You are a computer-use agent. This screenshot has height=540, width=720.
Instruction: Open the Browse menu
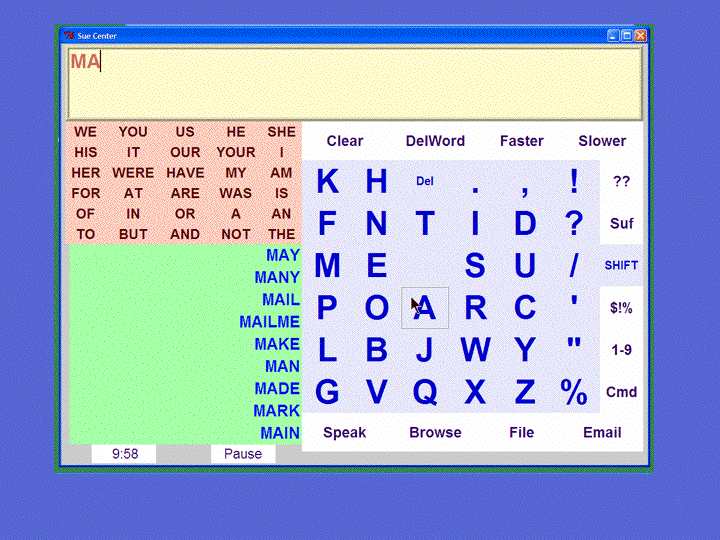click(435, 433)
